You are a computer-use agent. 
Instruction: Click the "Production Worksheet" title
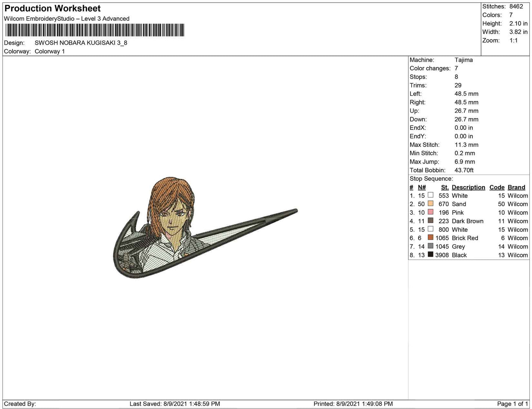(x=52, y=8)
